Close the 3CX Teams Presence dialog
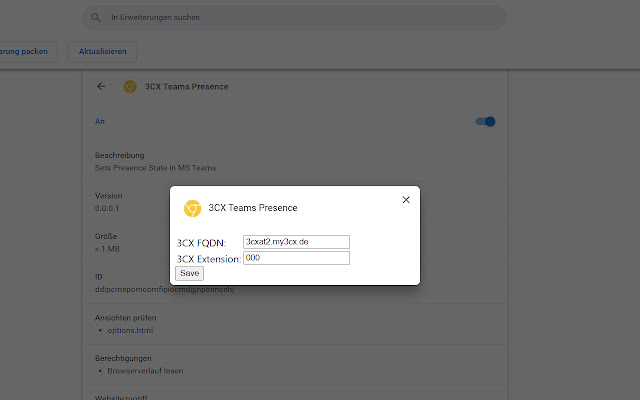Screen dimensions: 640x400 406,200
